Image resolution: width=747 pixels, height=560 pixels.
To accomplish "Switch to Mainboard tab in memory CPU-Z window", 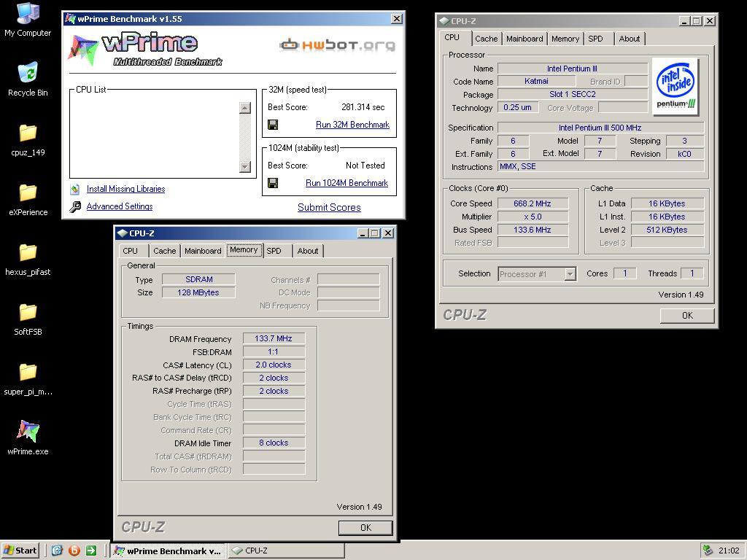I will (x=203, y=251).
